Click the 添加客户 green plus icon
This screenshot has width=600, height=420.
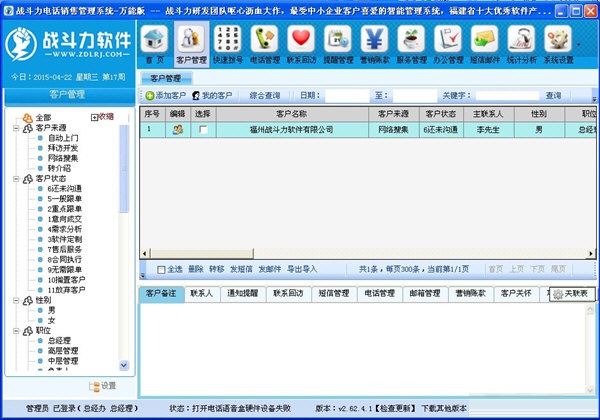pos(150,96)
